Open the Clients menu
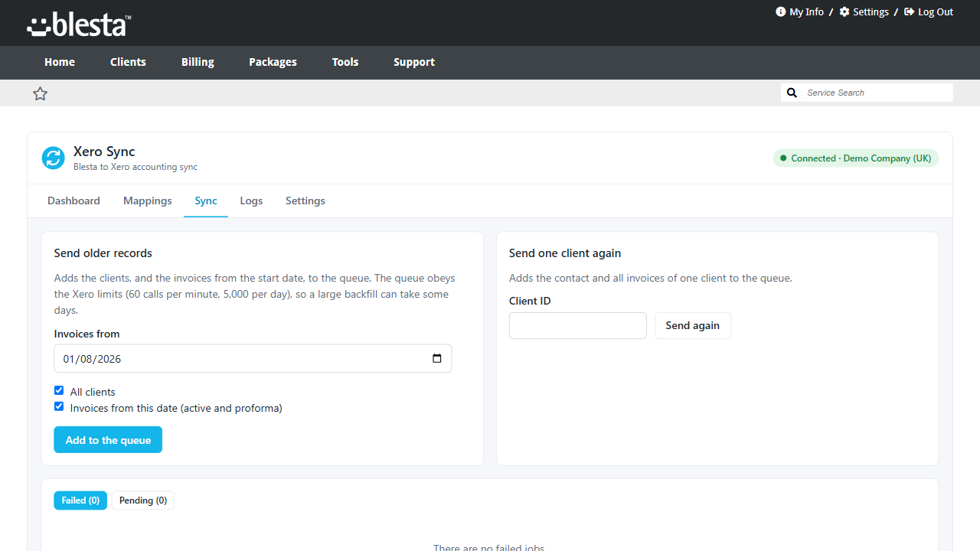980x551 pixels. pyautogui.click(x=128, y=62)
